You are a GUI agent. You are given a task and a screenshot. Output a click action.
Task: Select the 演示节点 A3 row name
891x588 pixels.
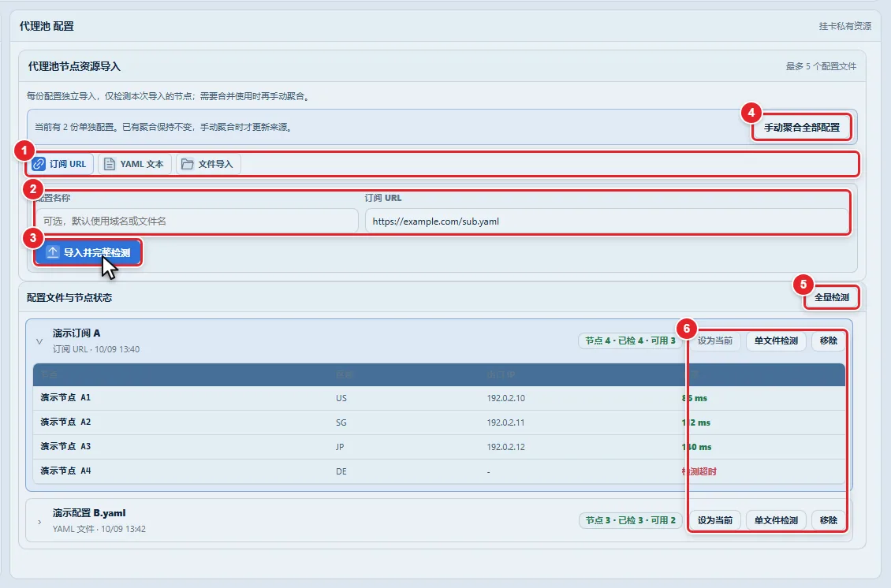(65, 447)
